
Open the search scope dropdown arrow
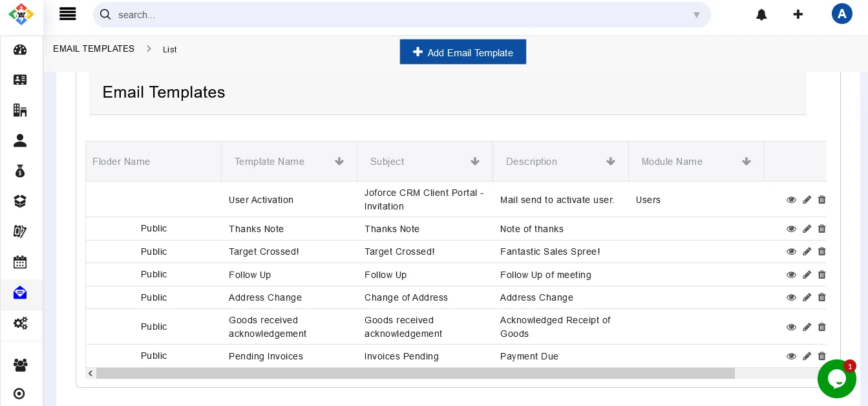tap(697, 15)
